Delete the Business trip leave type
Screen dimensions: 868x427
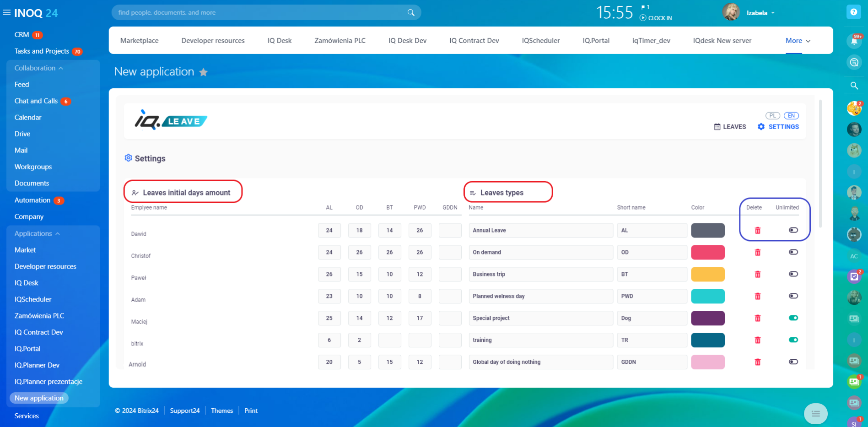(758, 274)
